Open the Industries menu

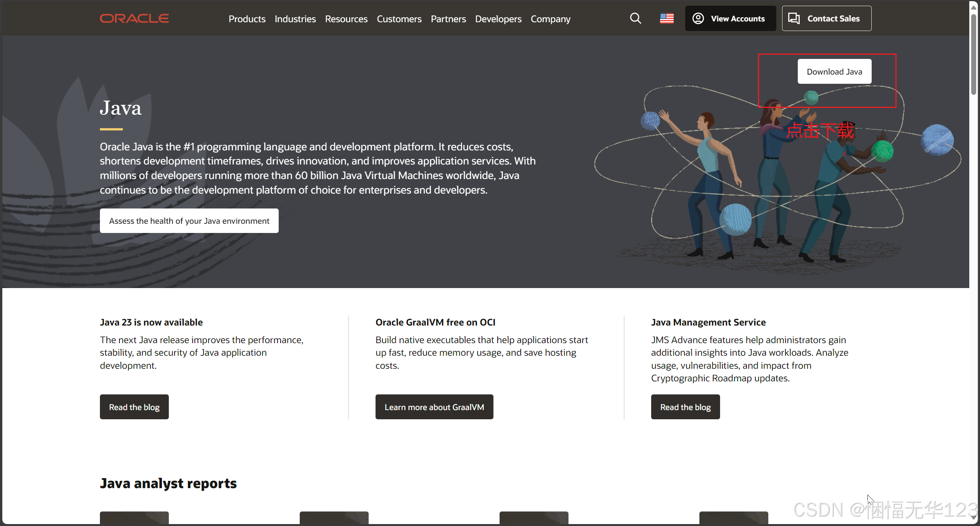[x=295, y=19]
